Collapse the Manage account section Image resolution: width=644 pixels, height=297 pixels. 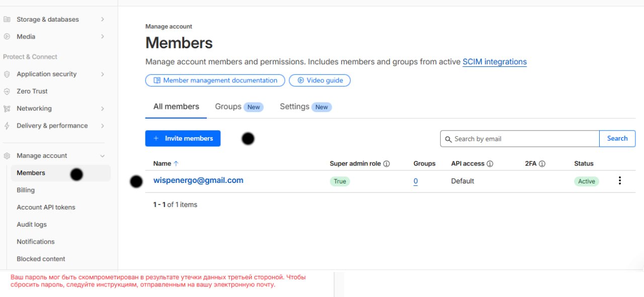pyautogui.click(x=103, y=156)
